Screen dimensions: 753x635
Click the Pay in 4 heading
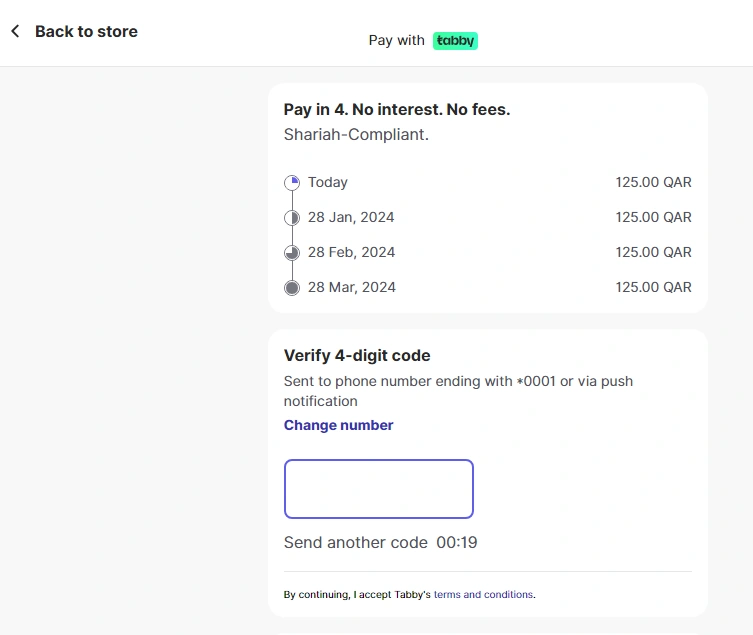[x=397, y=110]
